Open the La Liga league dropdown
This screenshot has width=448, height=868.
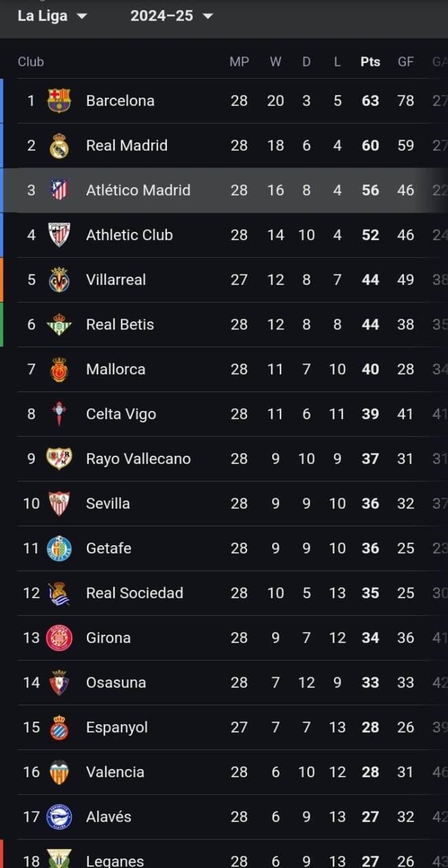(53, 16)
